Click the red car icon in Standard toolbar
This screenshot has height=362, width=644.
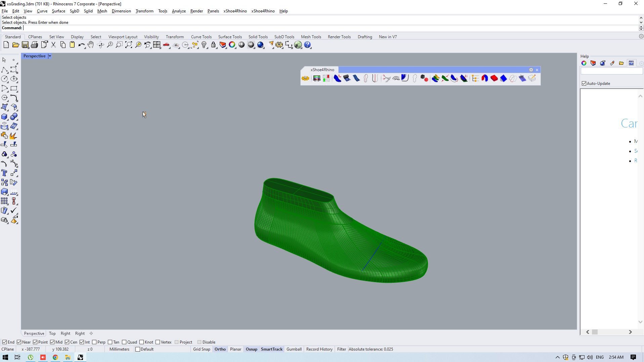point(166,45)
